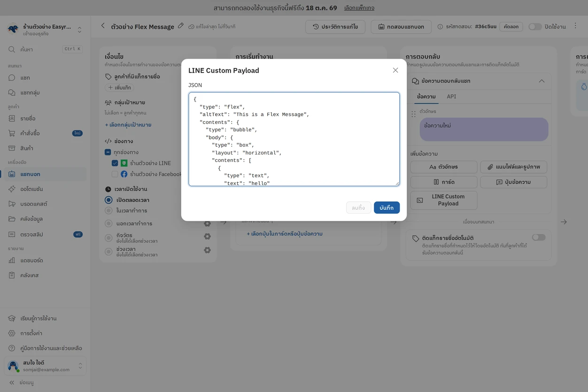Image resolution: width=588 pixels, height=392 pixels.
Task: Close the LINE Custom Payload dialog
Action: [395, 70]
